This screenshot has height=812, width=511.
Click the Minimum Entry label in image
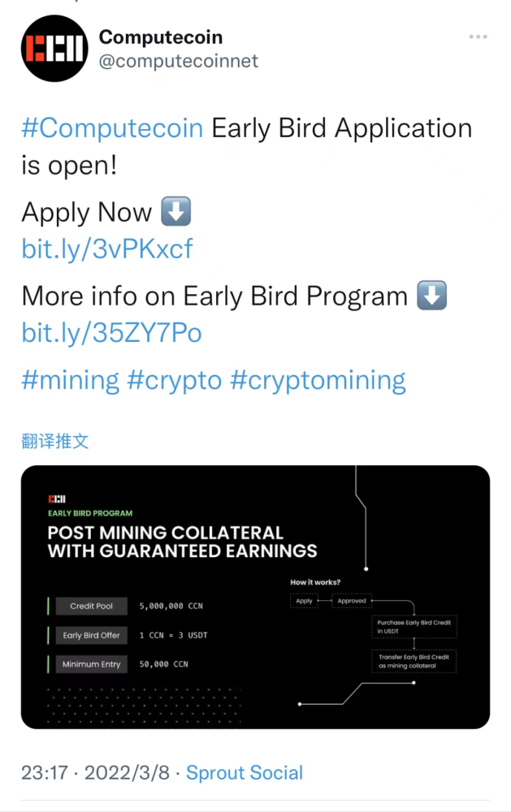91,664
